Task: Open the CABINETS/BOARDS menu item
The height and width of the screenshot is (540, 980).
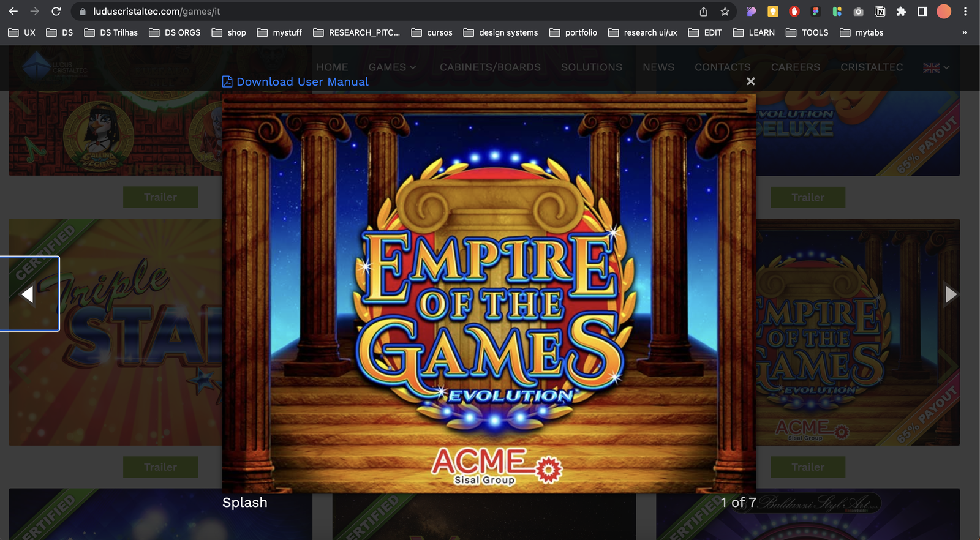Action: click(490, 67)
